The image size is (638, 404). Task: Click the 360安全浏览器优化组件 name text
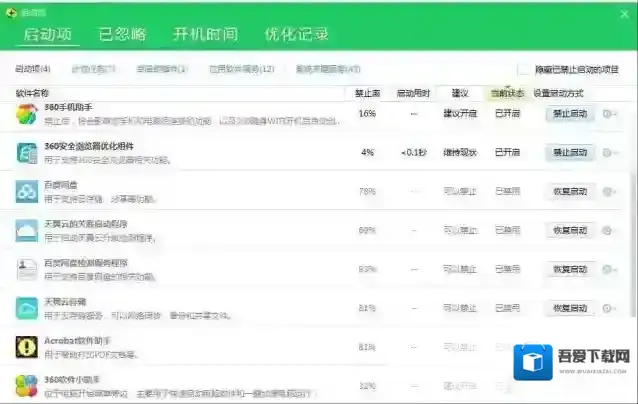tap(89, 146)
